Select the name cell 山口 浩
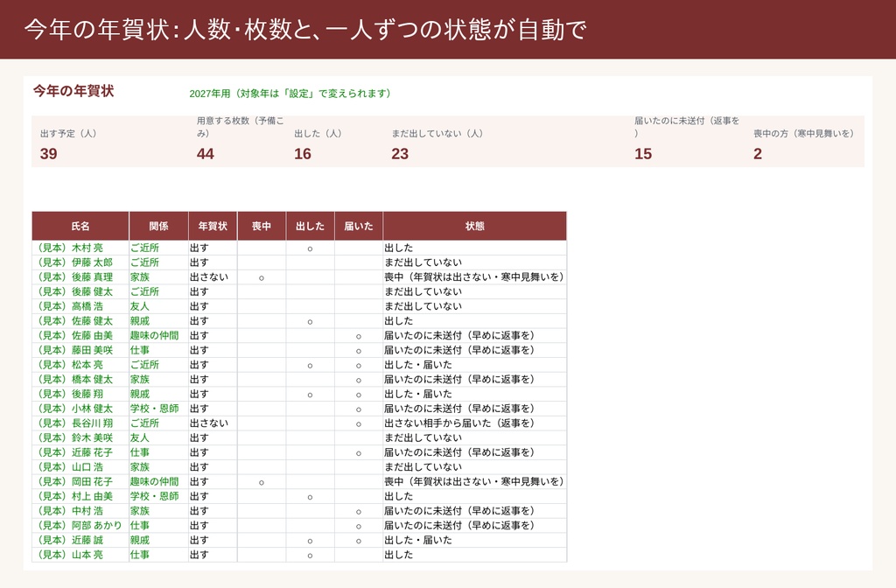 pyautogui.click(x=80, y=467)
